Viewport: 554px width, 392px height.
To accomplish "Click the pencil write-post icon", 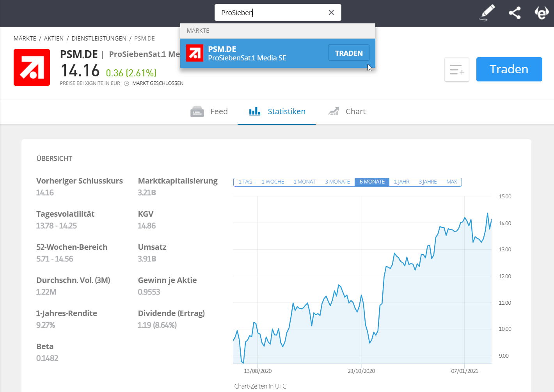I will tap(487, 12).
